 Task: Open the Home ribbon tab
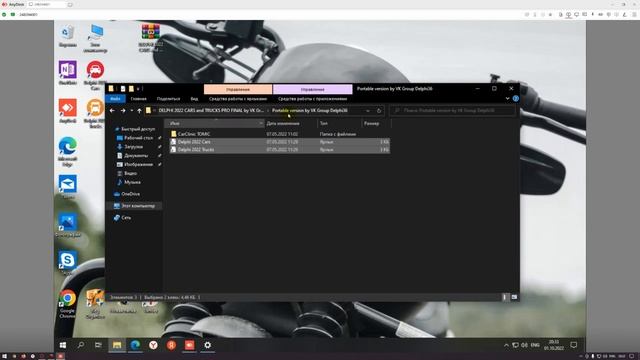[138, 99]
